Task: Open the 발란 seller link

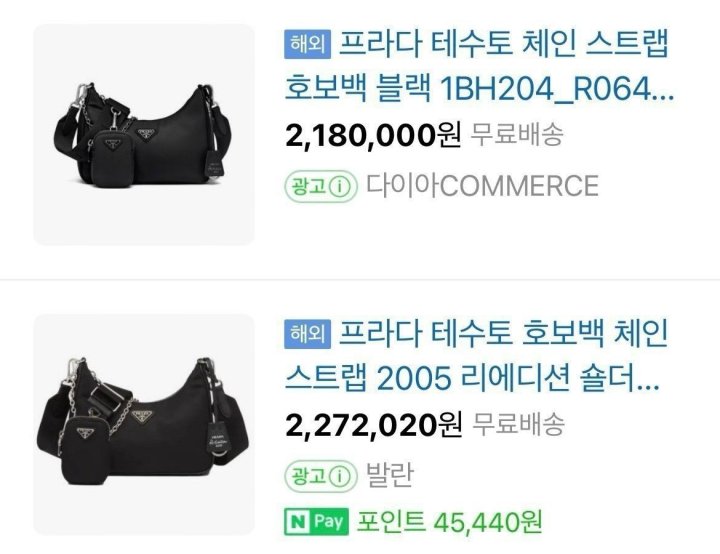Action: [390, 475]
